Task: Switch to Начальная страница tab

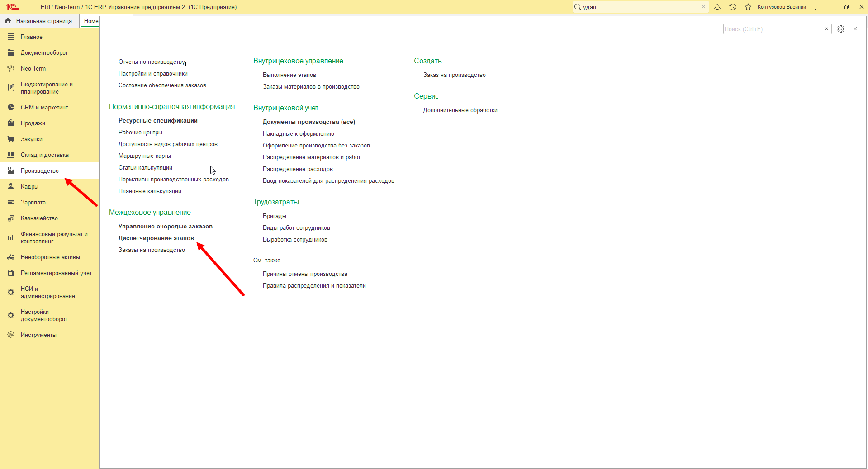Action: 39,21
